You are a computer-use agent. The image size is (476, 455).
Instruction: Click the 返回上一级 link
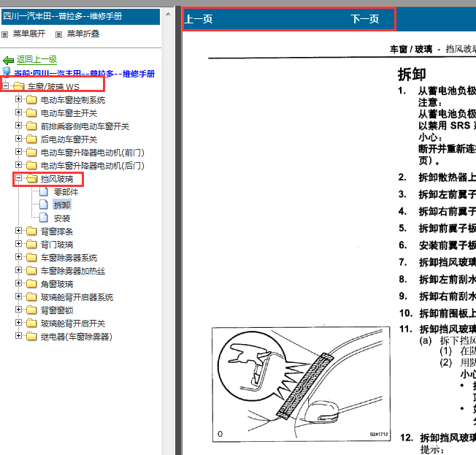coord(37,59)
